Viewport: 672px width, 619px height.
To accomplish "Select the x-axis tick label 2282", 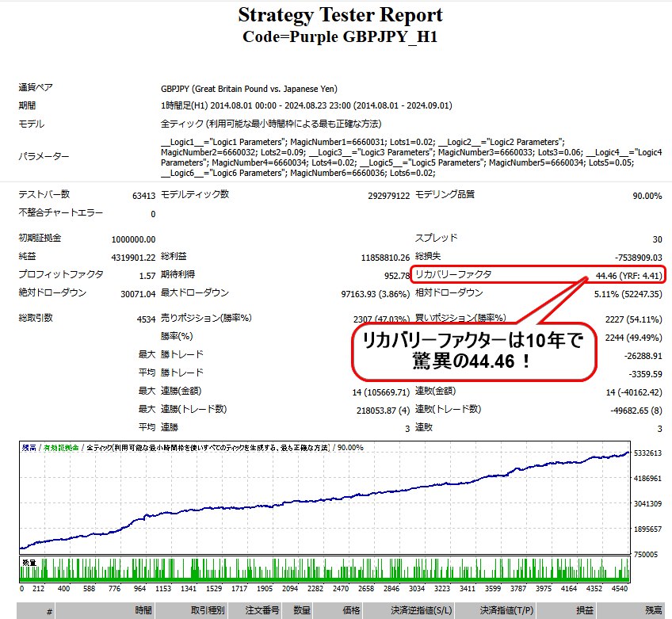I will tap(315, 589).
